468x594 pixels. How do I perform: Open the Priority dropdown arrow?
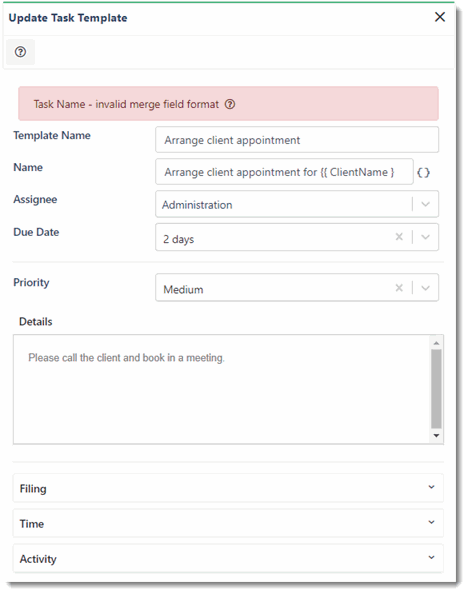(x=426, y=288)
